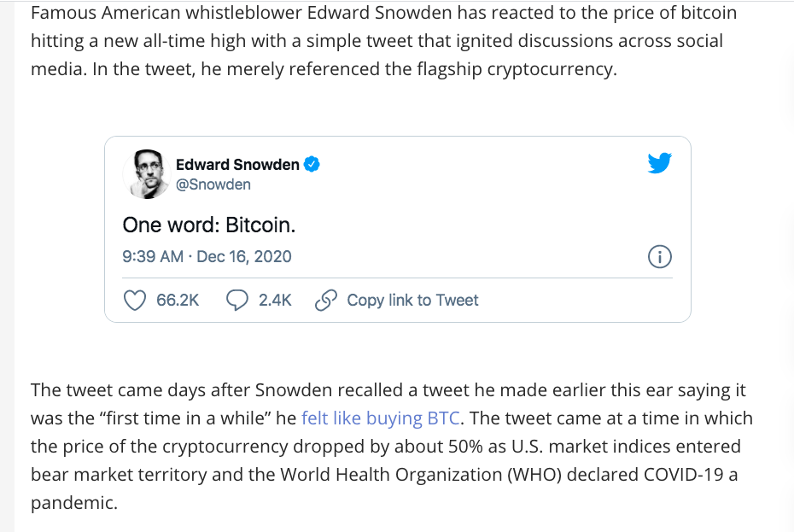The image size is (794, 532).
Task: Like the tweet with the heart icon
Action: [x=135, y=300]
